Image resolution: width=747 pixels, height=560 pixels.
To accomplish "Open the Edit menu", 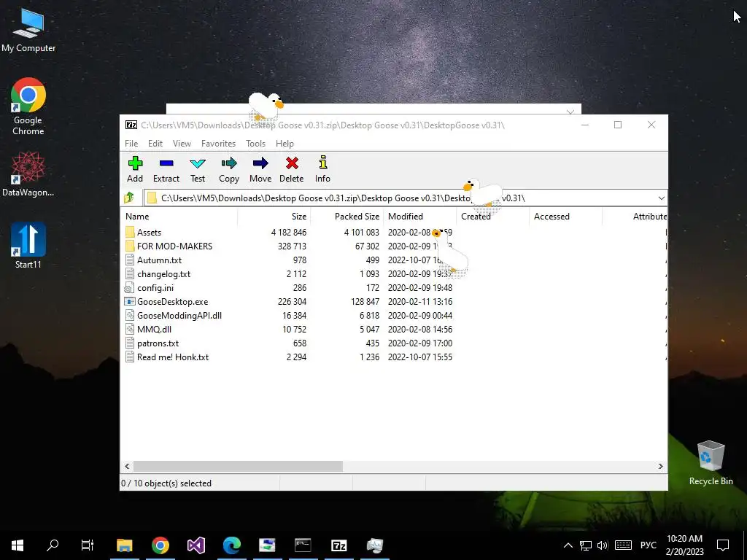I will coord(155,144).
